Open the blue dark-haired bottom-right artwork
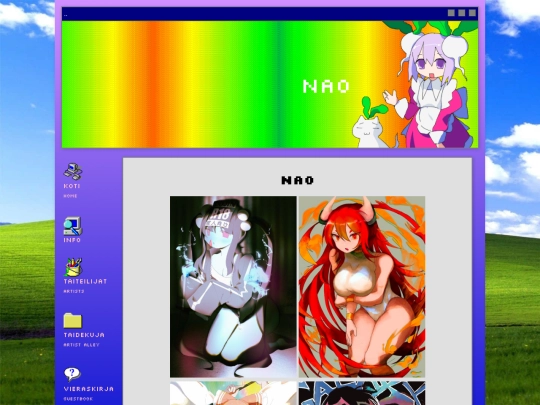Image resolution: width=540 pixels, height=405 pixels. [x=362, y=393]
